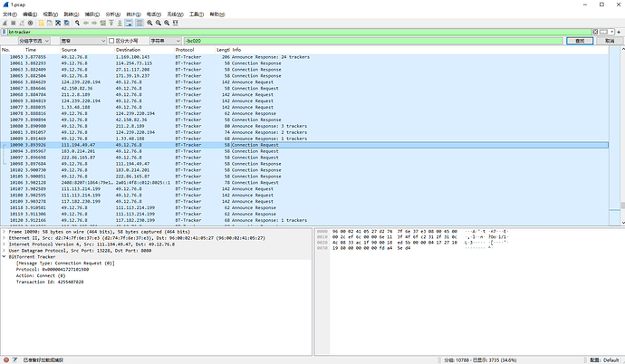
Task: Click the Destination column header
Action: (x=144, y=50)
